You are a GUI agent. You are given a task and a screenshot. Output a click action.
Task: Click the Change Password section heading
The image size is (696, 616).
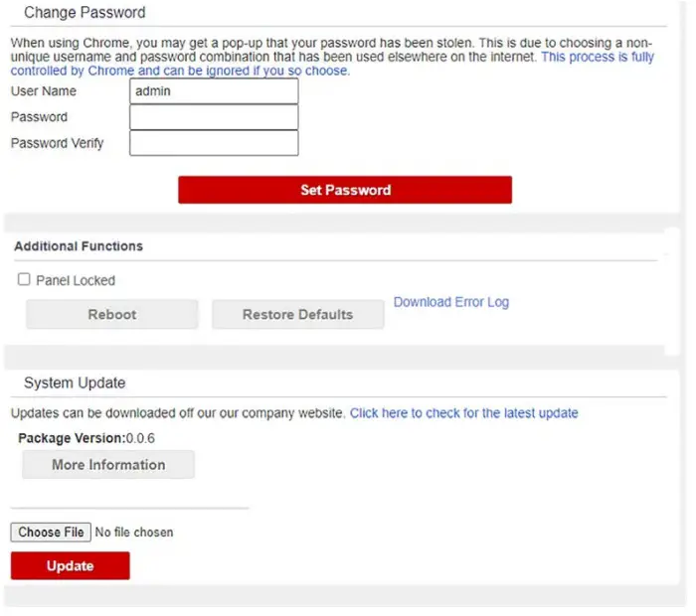point(85,13)
